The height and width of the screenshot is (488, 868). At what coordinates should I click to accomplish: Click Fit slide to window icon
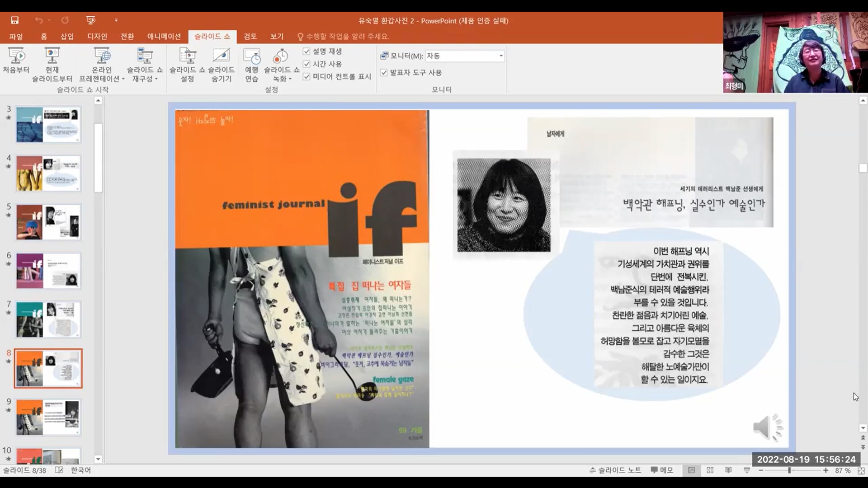[861, 470]
